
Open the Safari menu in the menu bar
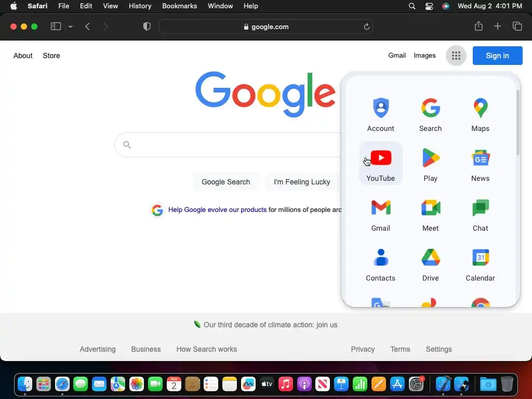[37, 6]
